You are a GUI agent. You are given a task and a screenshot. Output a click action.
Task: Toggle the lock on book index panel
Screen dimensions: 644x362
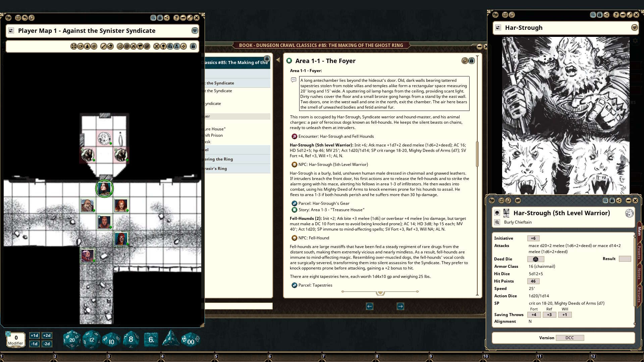point(267,59)
